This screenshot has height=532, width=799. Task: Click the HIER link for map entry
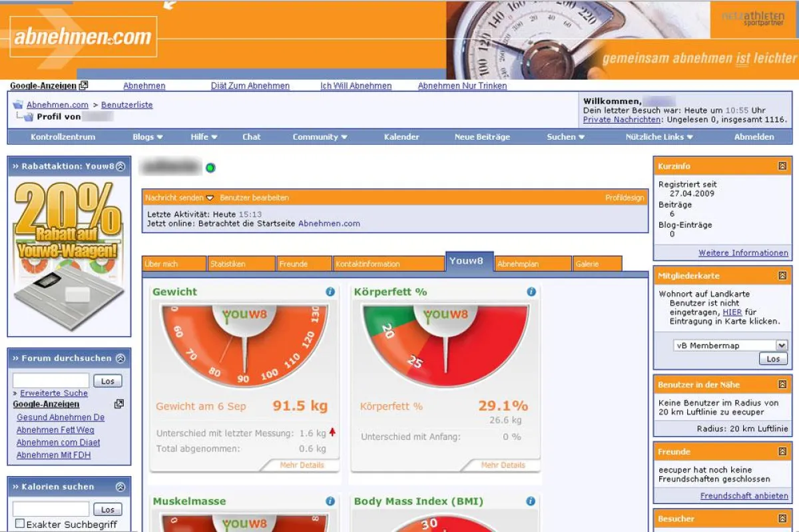coord(732,312)
